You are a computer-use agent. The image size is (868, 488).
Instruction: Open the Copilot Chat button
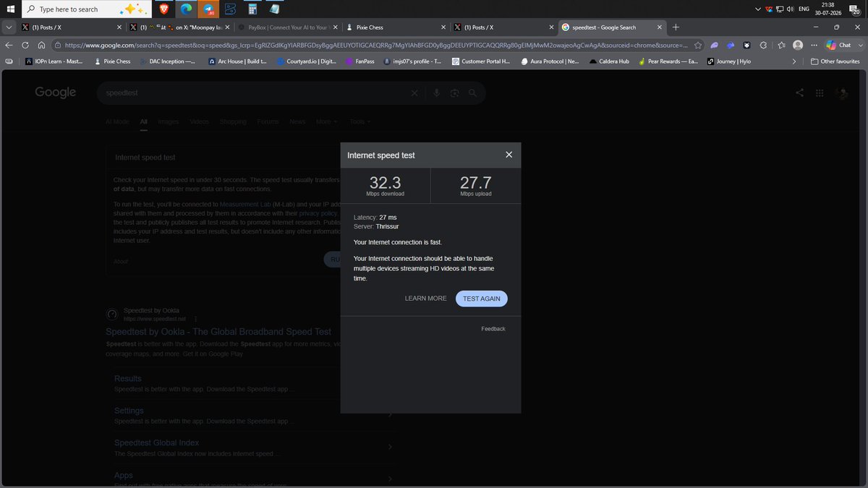(840, 45)
